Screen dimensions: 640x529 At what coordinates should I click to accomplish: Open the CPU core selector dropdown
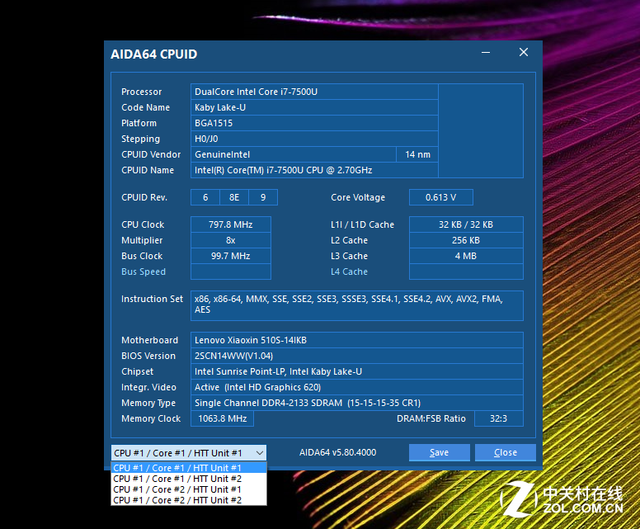pos(188,453)
